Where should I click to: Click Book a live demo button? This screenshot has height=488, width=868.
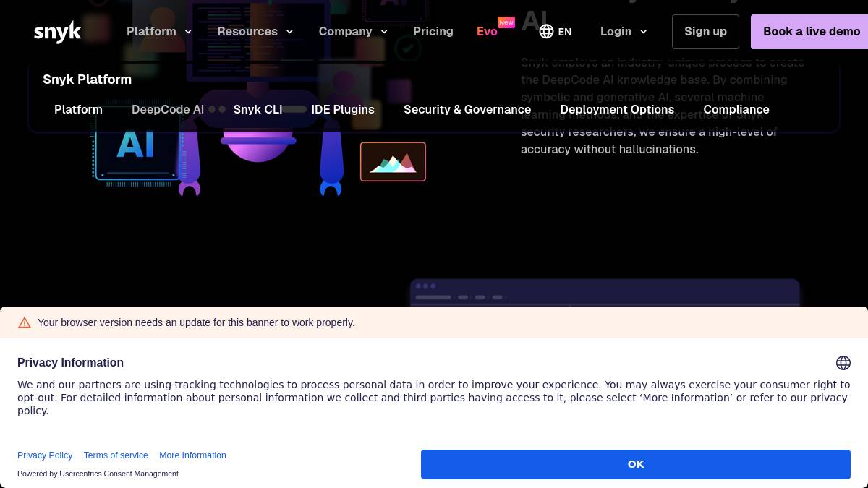[x=809, y=32]
